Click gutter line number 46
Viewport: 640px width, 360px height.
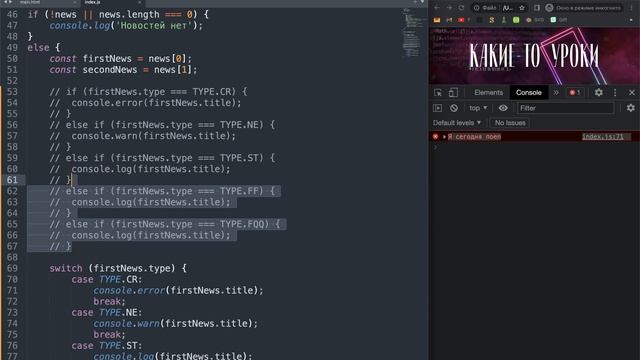pos(12,14)
